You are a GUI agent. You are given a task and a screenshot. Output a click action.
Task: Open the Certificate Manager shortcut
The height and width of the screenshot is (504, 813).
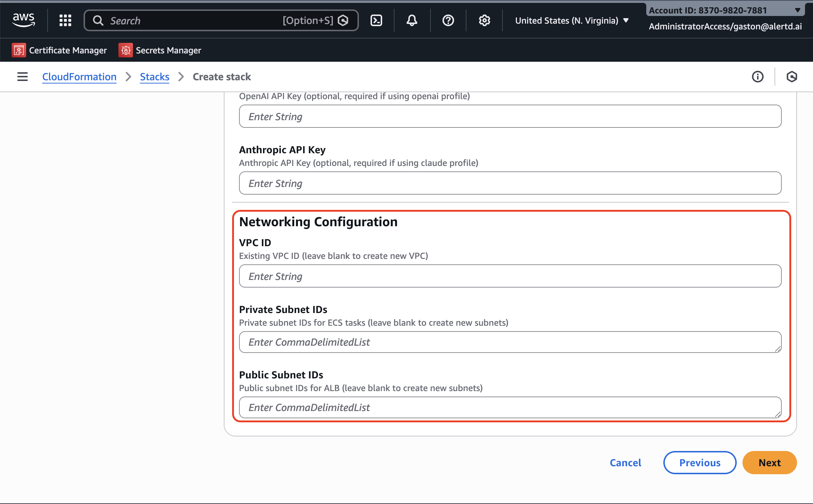(x=60, y=50)
